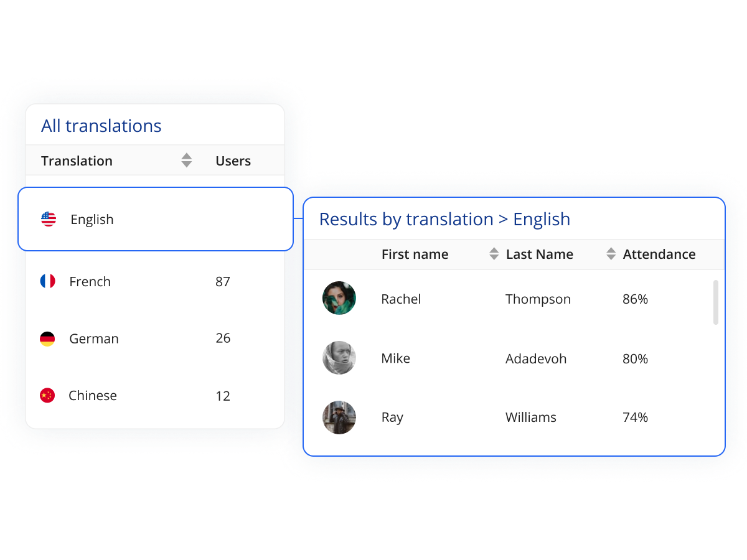
Task: Click the sort arrows on Translation column
Action: [187, 160]
